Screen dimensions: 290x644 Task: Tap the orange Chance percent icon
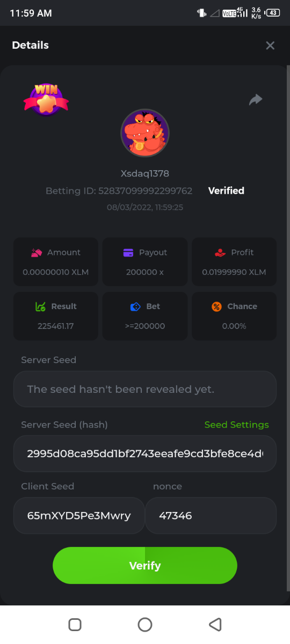click(x=216, y=306)
